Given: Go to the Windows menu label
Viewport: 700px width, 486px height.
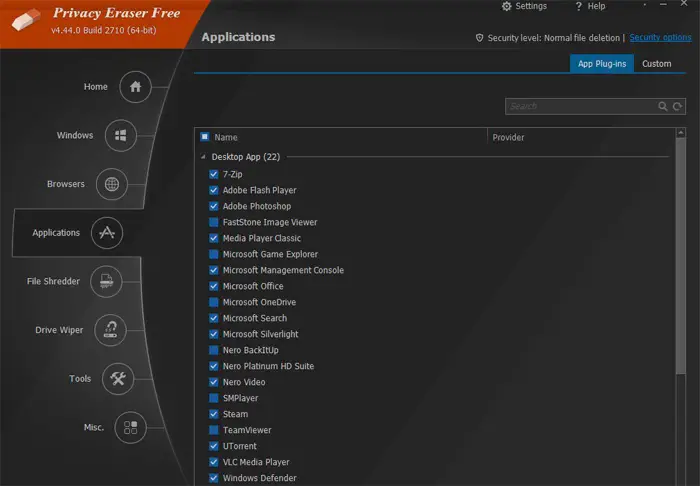Looking at the screenshot, I should tap(75, 135).
